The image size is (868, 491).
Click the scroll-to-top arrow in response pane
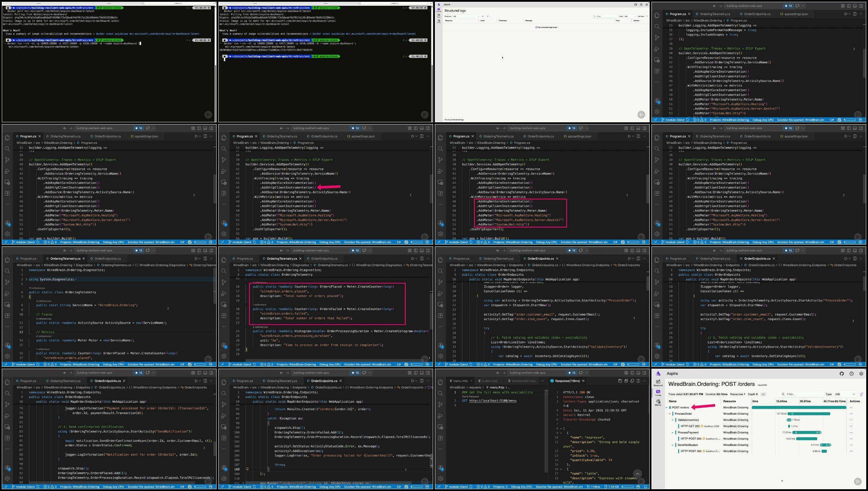click(637, 474)
